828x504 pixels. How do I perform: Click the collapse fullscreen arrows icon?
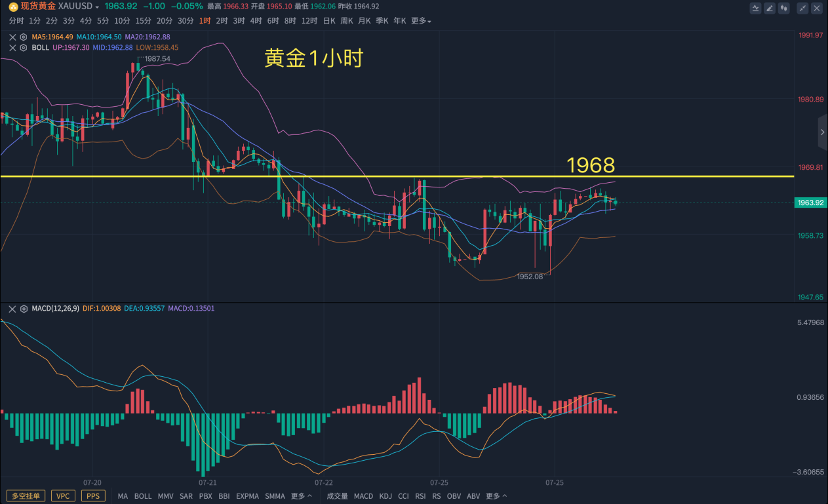802,9
